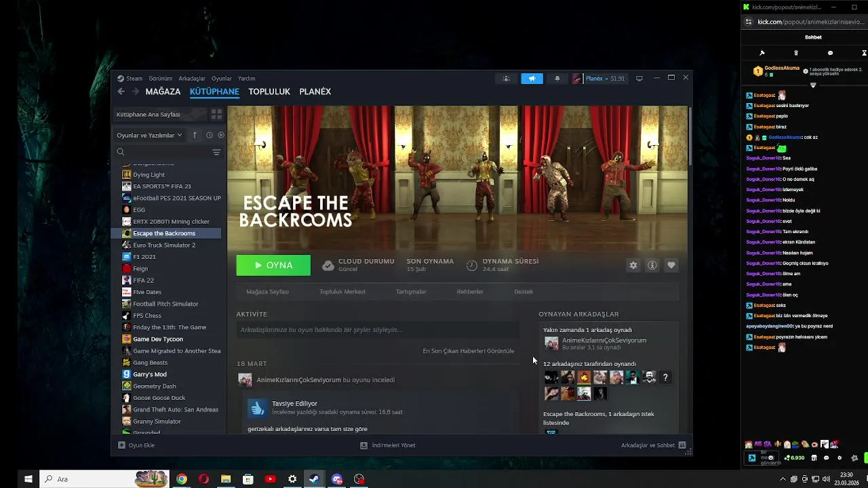
Task: Click the chat bubble icon in Kick chat header
Action: (x=830, y=53)
